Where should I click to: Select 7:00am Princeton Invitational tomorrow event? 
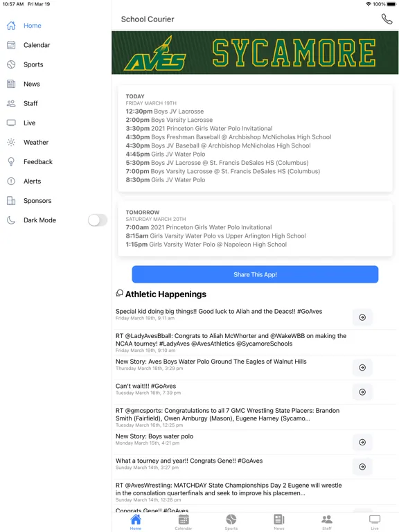[199, 227]
